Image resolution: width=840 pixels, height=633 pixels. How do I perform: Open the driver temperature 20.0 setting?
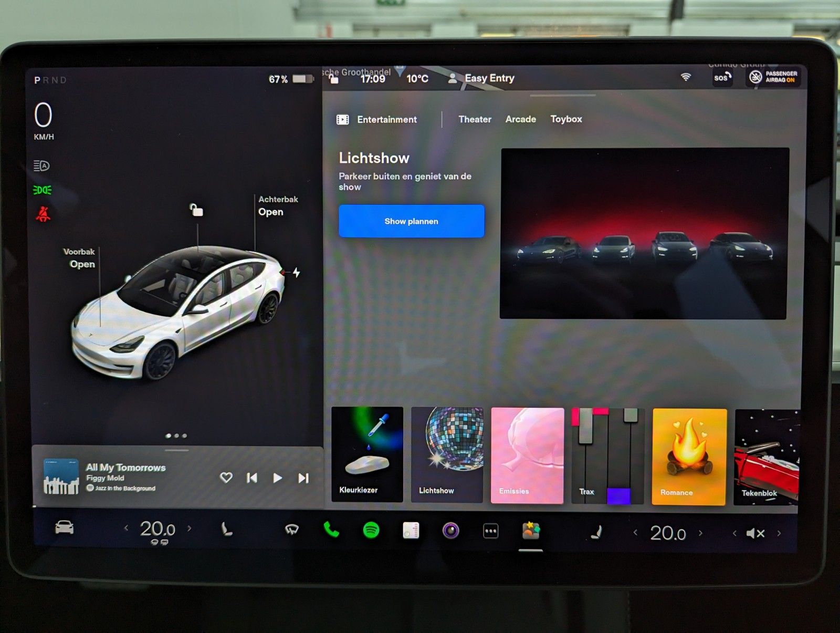157,528
